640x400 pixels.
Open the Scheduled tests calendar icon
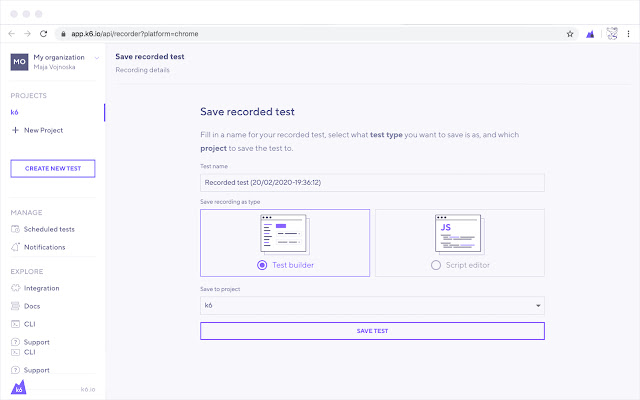click(x=16, y=229)
